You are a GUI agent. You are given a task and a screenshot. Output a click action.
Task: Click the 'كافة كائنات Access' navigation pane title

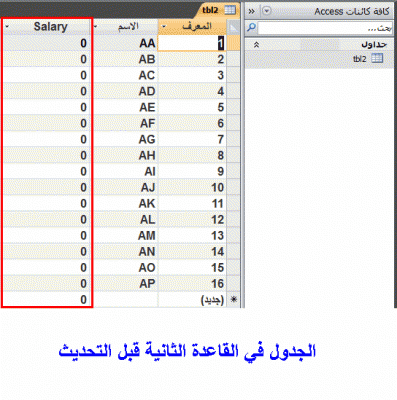352,11
